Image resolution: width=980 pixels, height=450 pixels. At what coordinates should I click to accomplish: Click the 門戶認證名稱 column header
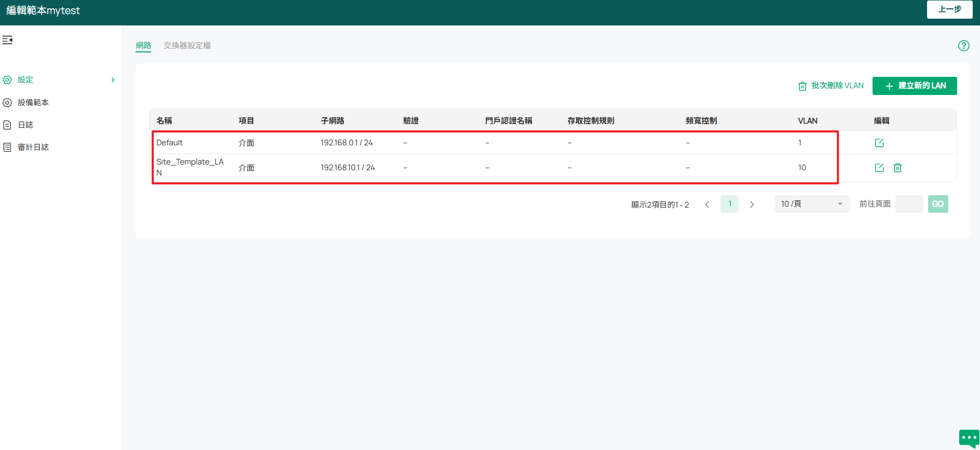pyautogui.click(x=509, y=120)
